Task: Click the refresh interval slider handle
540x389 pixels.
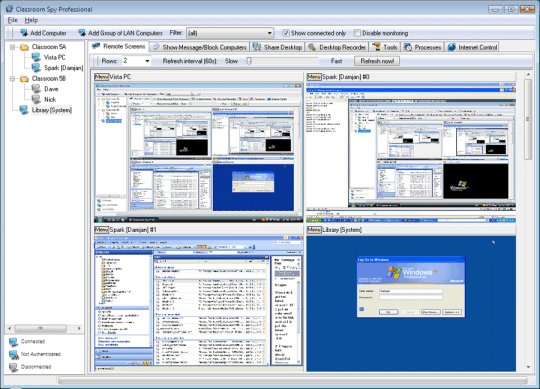Action: tap(249, 61)
